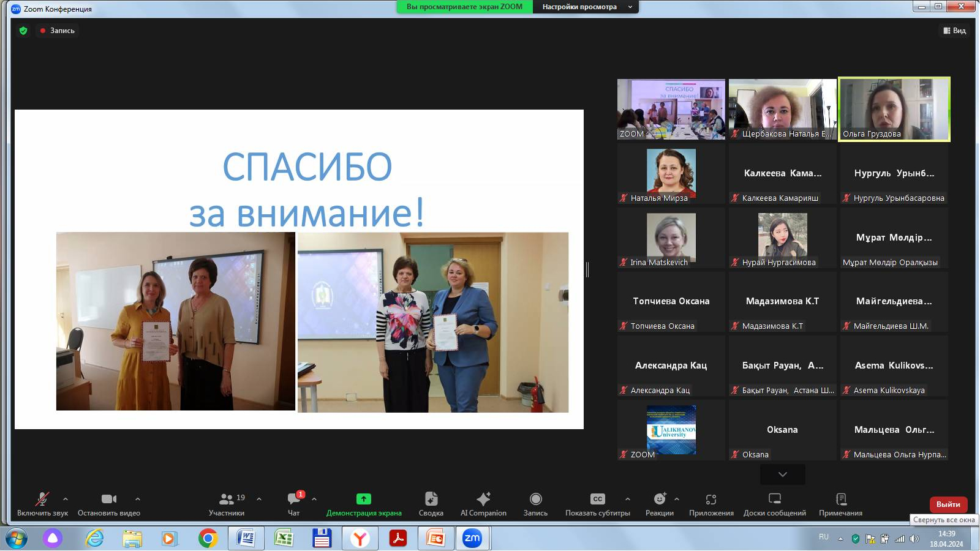Click the red Выйти leave button
Viewport: 980px width, 551px height.
coord(948,504)
